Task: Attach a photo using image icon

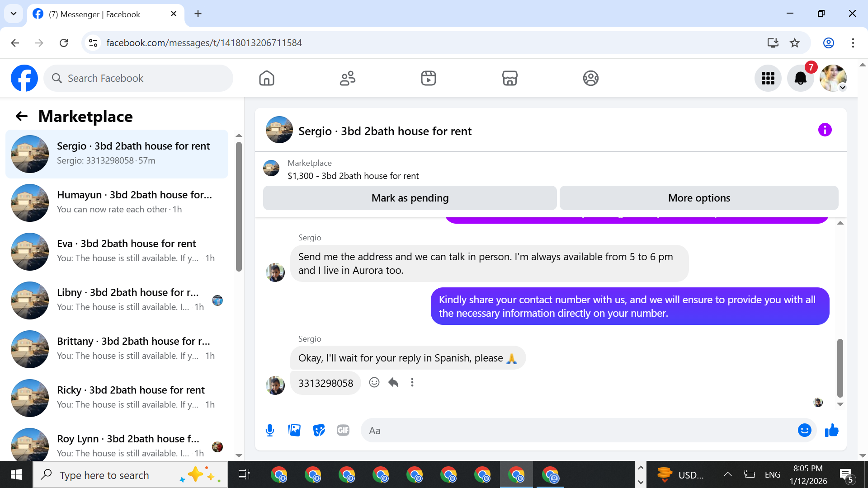Action: (294, 430)
